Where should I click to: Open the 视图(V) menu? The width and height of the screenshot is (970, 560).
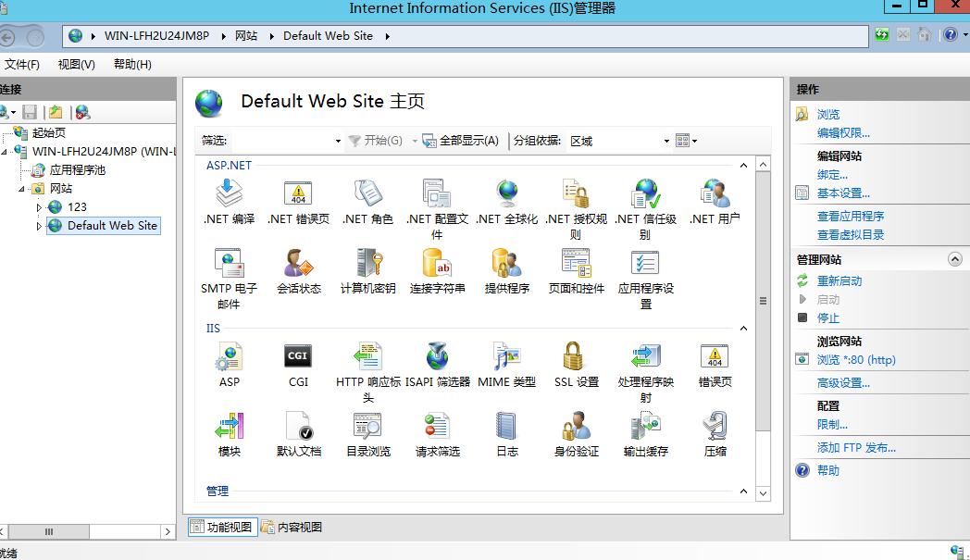pyautogui.click(x=77, y=65)
